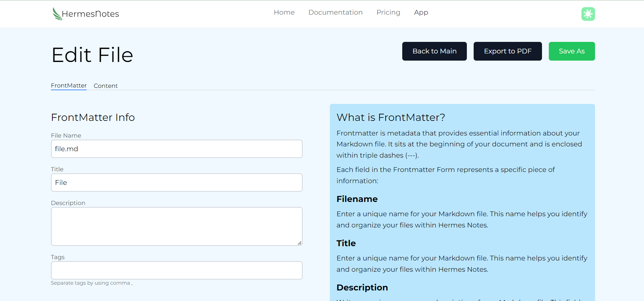Grab the Description textarea resize handle
This screenshot has width=644, height=301.
coord(300,243)
